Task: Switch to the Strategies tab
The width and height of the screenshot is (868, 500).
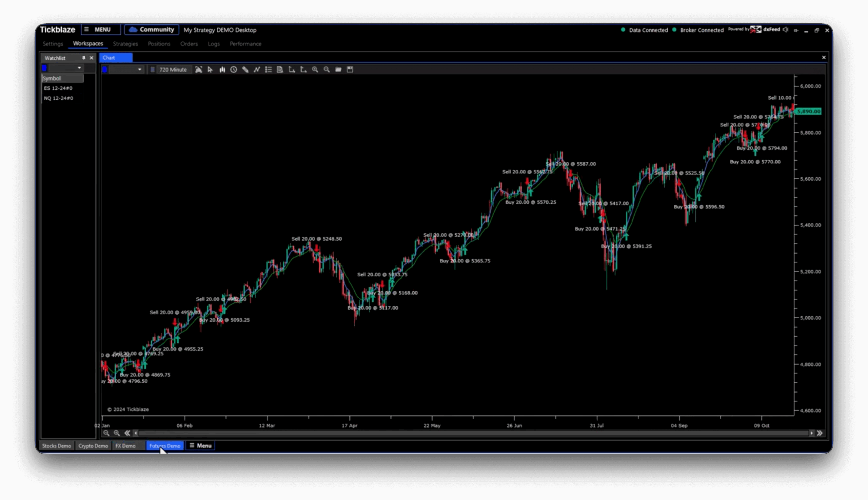Action: [125, 44]
